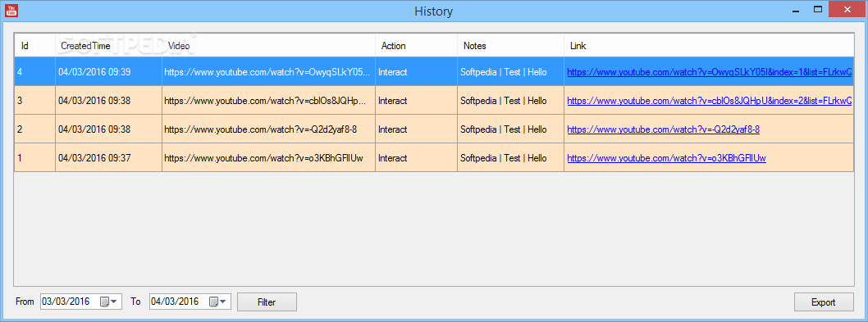Sort by the Id column header
The height and width of the screenshot is (322, 868).
pyautogui.click(x=35, y=46)
